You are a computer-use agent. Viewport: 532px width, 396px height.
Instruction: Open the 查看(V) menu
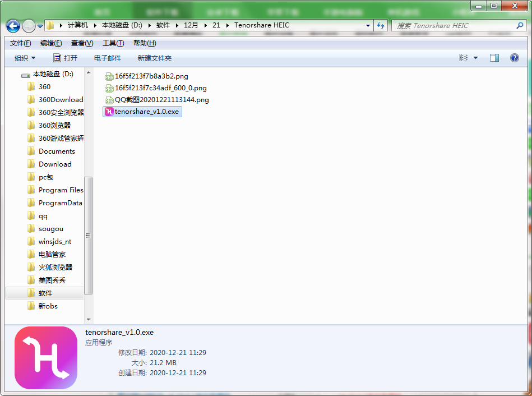pyautogui.click(x=82, y=43)
